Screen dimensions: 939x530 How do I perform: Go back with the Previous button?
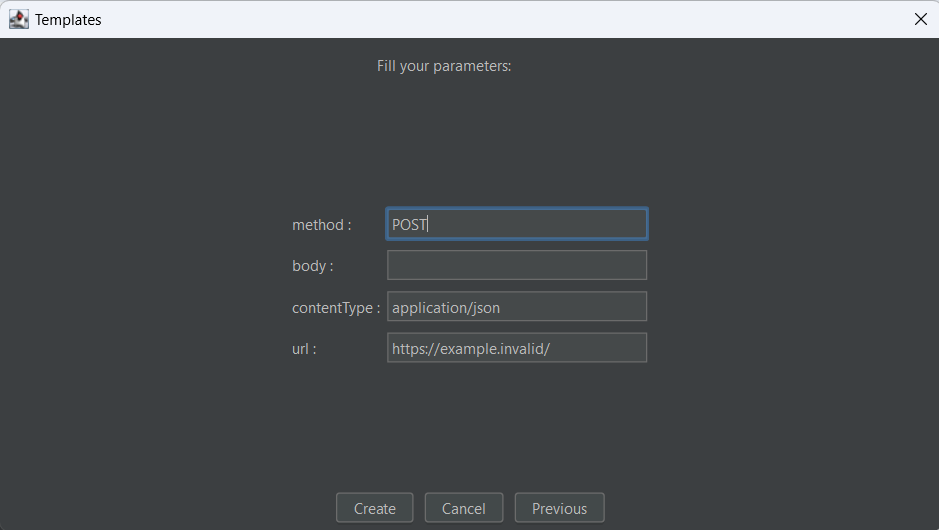pos(559,508)
